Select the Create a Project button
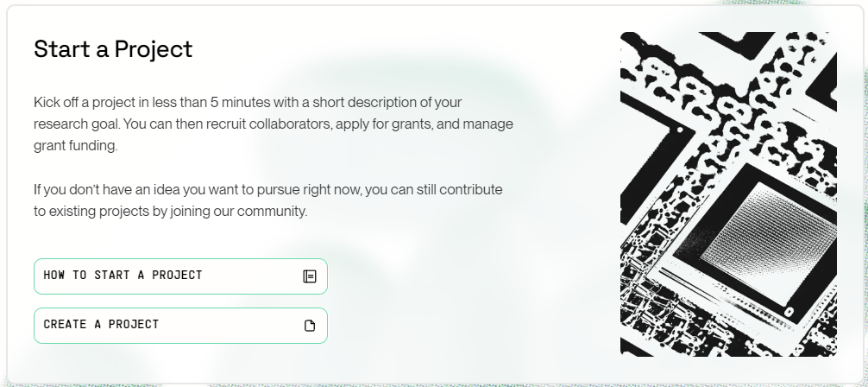 [x=180, y=326]
